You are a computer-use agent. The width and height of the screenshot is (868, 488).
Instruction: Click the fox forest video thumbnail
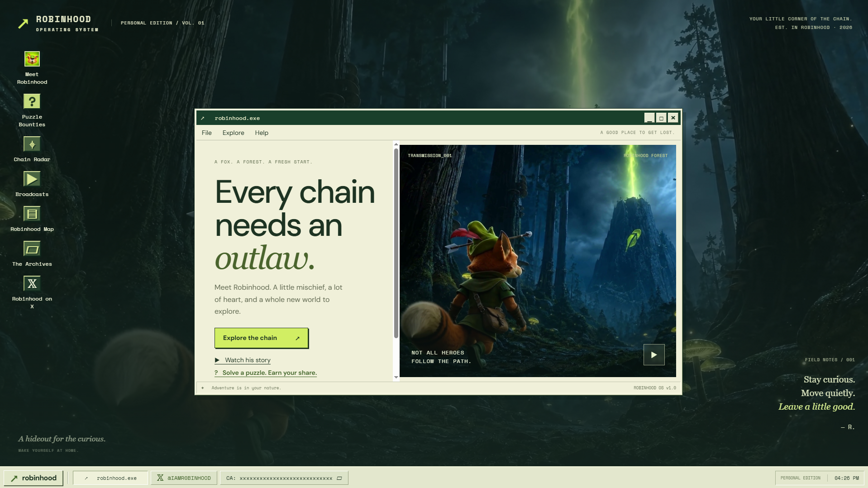click(538, 261)
